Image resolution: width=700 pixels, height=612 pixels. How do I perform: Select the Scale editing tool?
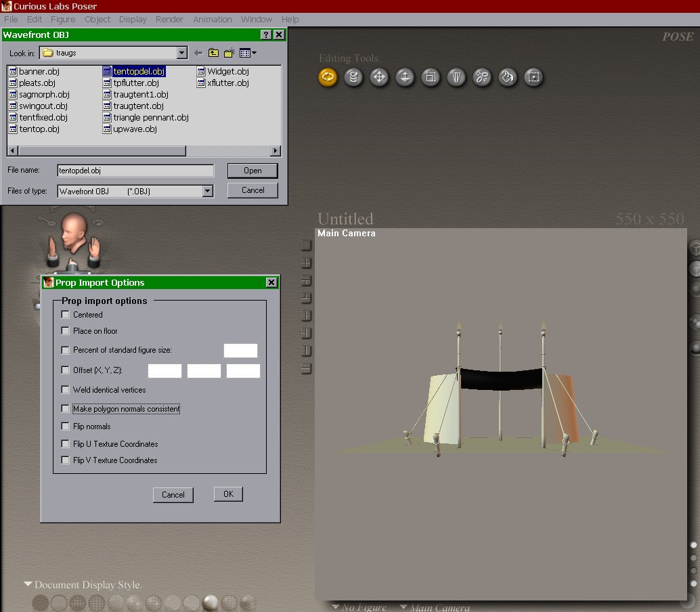point(431,76)
